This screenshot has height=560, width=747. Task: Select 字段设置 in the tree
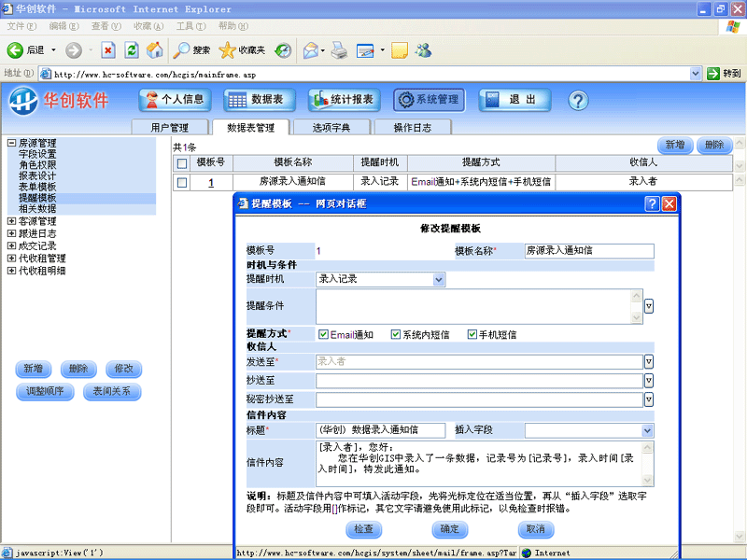pos(37,154)
